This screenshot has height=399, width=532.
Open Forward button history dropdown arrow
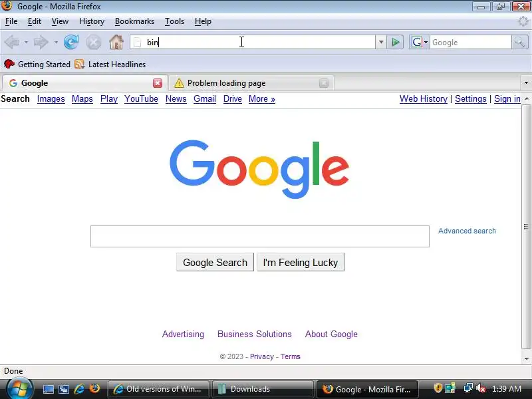point(56,43)
